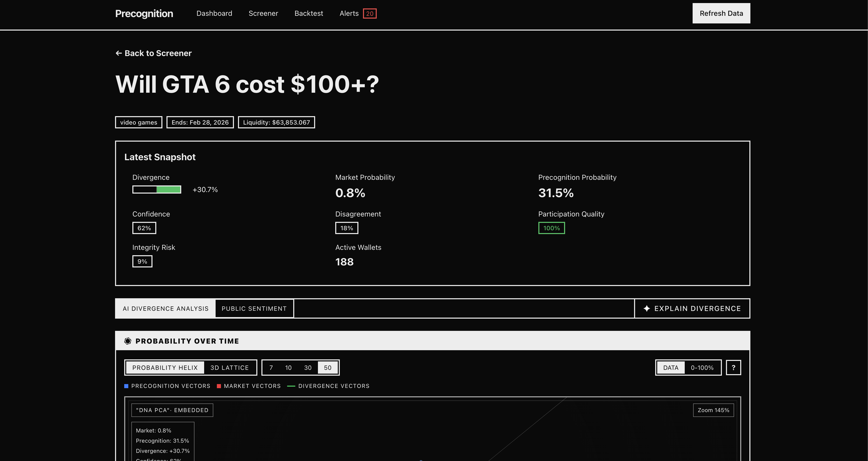
Task: Click the sparkle icon on Explain Divergence
Action: click(646, 308)
